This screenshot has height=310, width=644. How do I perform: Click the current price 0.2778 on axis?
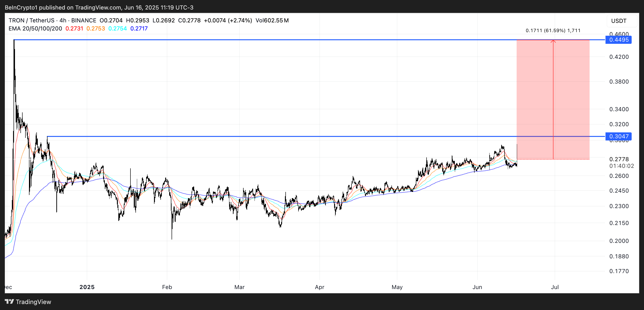click(x=619, y=159)
